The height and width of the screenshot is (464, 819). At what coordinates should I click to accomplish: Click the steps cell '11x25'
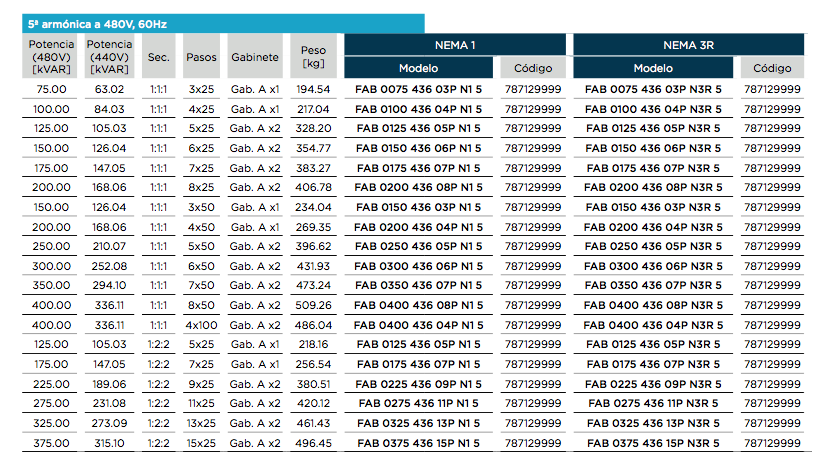click(201, 403)
